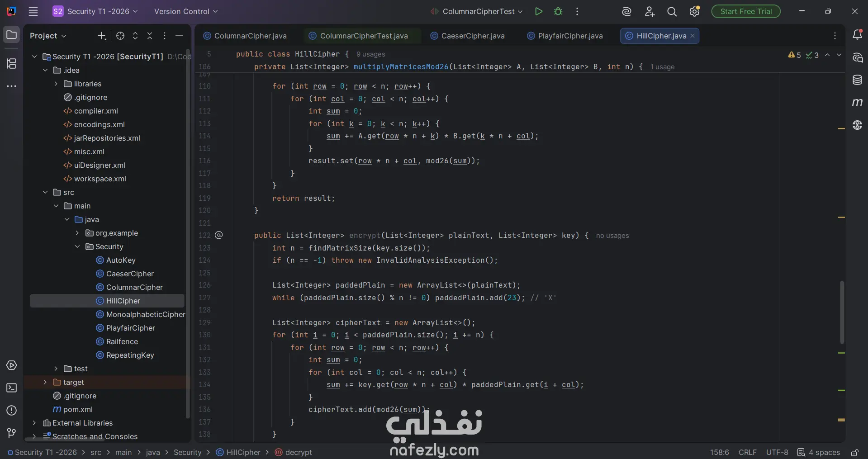Open the Services tool window icon

point(12,365)
